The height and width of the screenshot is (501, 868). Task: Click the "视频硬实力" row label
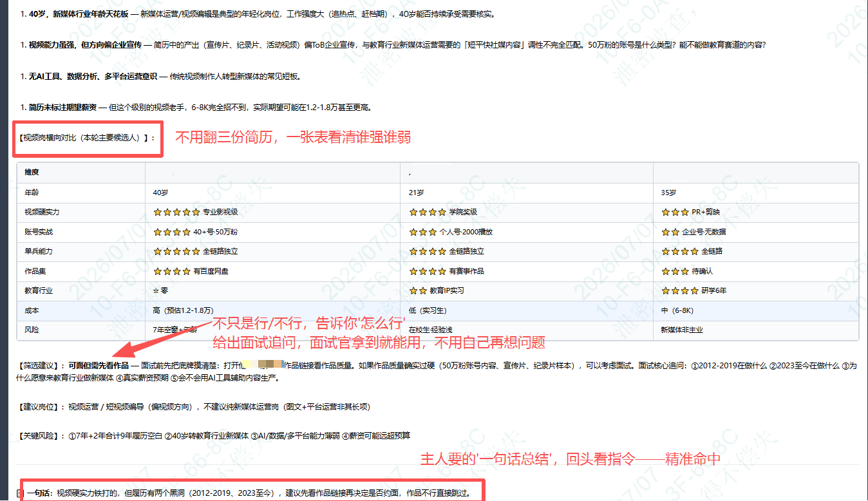pos(42,213)
